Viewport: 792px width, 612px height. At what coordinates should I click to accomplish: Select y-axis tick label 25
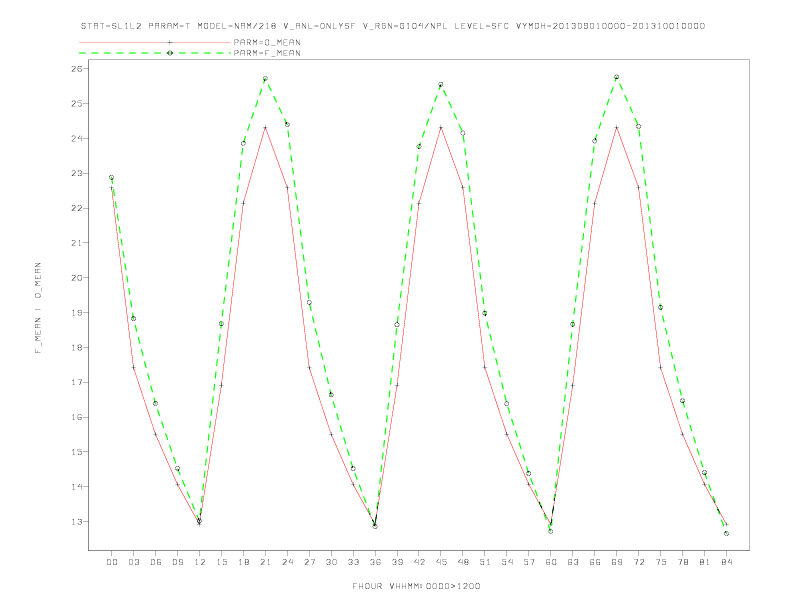pyautogui.click(x=77, y=104)
